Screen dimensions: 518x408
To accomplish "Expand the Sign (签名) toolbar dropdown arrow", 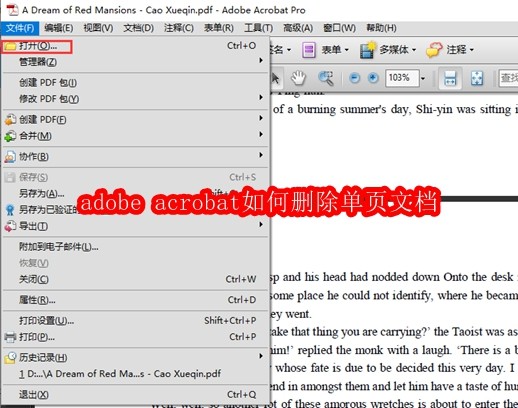I will [289, 50].
